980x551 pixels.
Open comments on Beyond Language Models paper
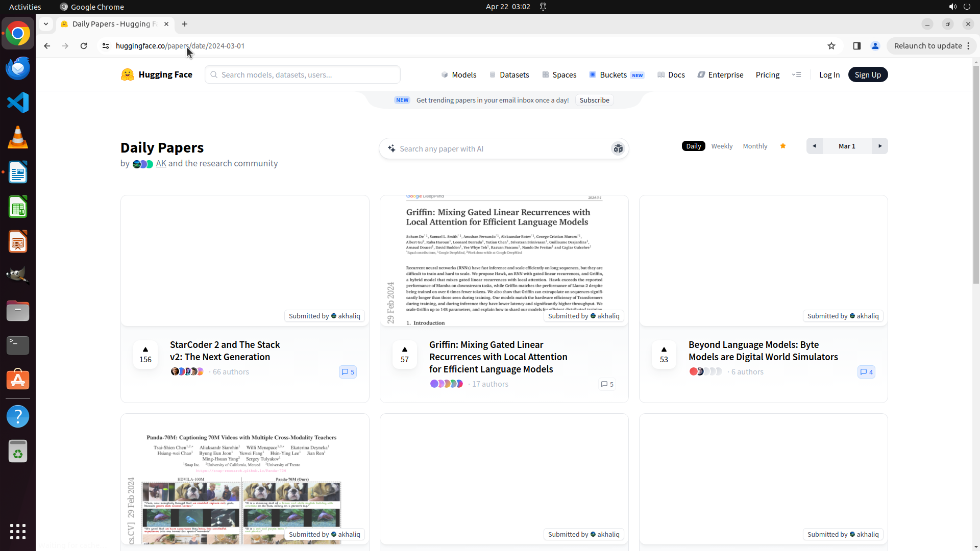[x=866, y=372]
